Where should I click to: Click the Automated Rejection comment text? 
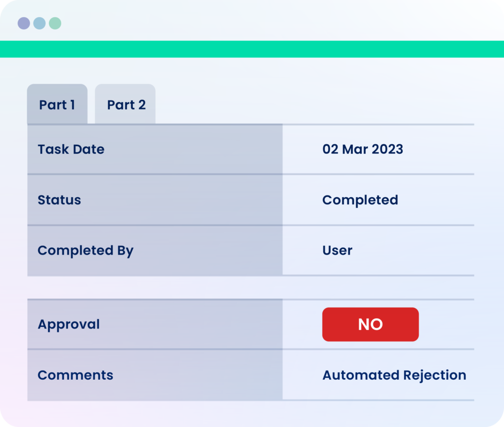point(394,376)
